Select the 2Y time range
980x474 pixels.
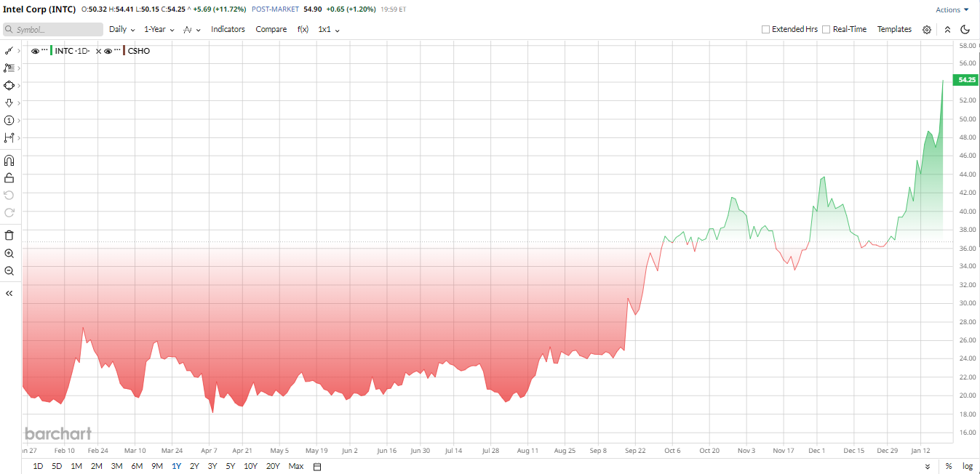pos(194,466)
